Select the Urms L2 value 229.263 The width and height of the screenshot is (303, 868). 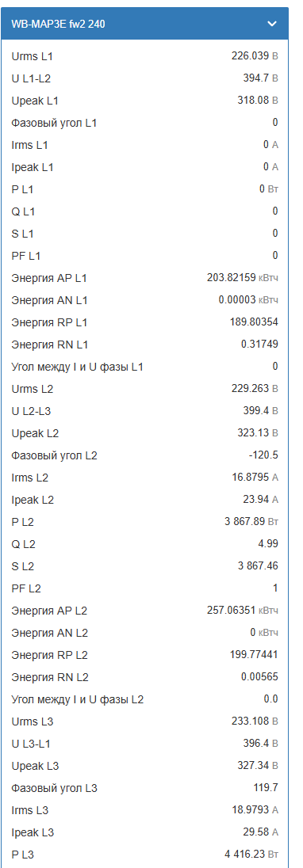tap(251, 389)
